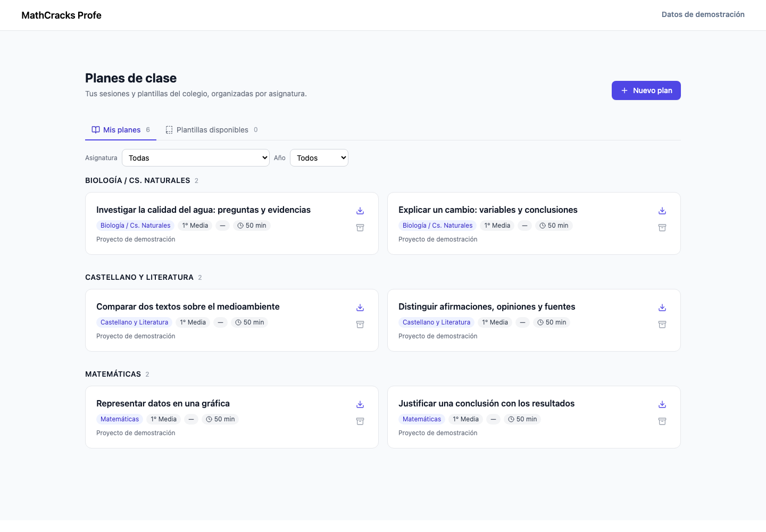The height and width of the screenshot is (532, 766).
Task: Download the 'Representar datos en una gráfica' plan
Action: [x=360, y=404]
